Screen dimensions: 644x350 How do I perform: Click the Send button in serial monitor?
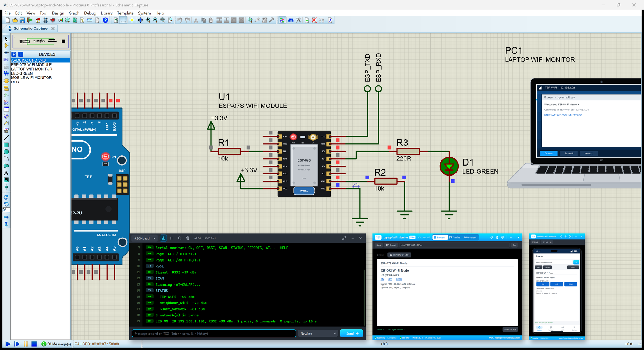352,334
